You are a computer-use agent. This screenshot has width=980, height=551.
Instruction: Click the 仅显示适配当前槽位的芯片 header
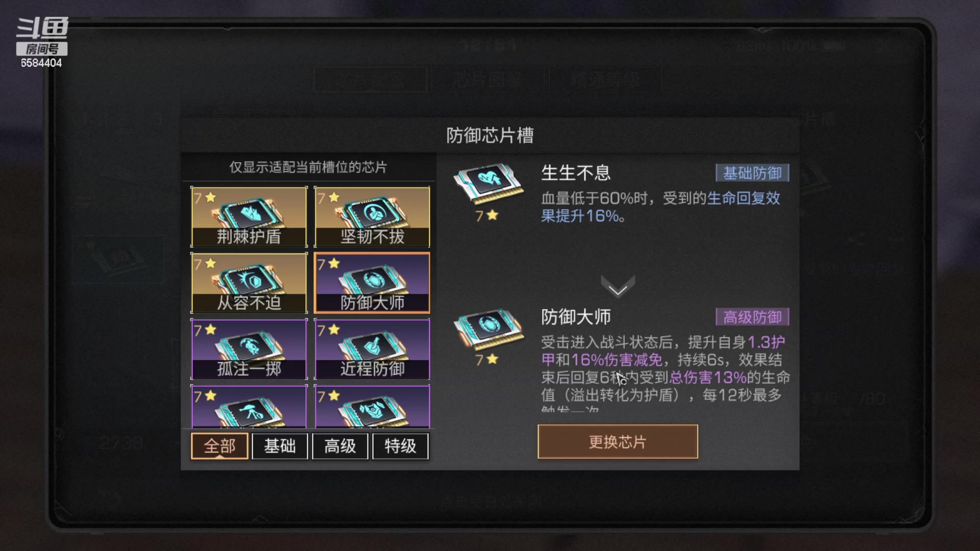308,167
